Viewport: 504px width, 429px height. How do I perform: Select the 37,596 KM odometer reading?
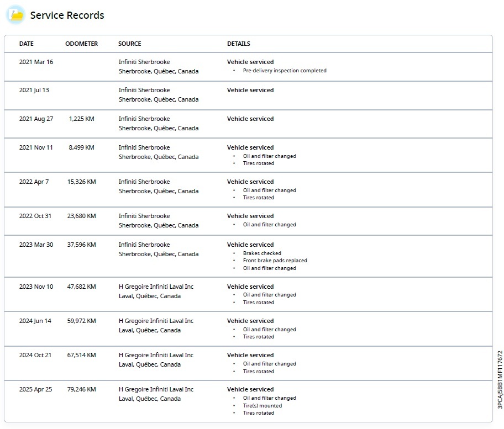82,245
